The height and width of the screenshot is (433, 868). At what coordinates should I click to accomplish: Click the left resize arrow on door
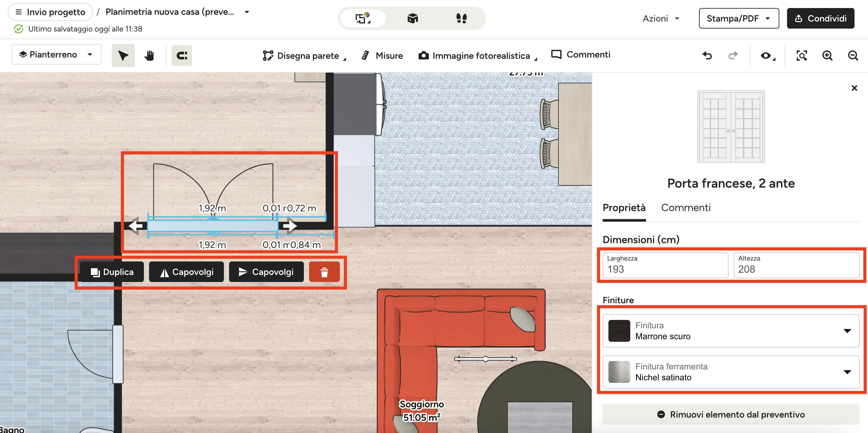[136, 225]
